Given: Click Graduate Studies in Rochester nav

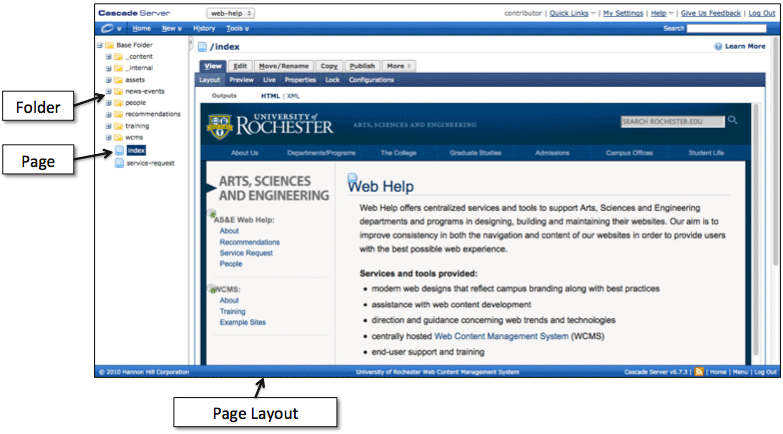Looking at the screenshot, I should coord(475,153).
